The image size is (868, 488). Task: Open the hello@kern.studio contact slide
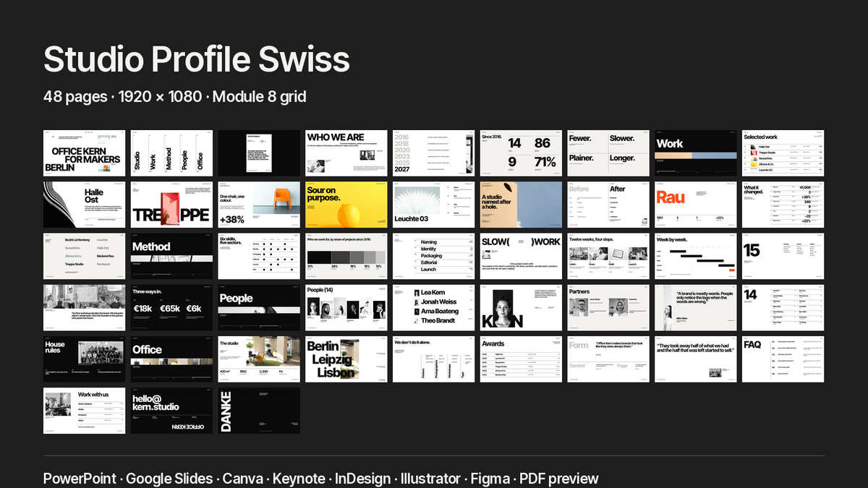171,411
